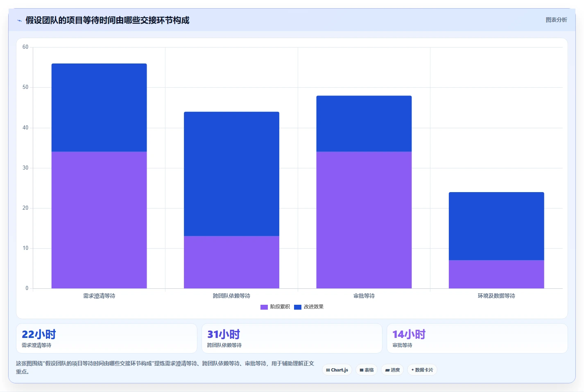Click the blue segment of 审批等待 bar
The image size is (584, 392).
tap(364, 124)
